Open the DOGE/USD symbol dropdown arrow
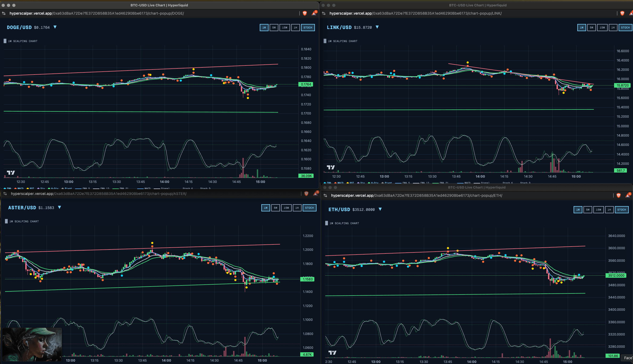 55,27
